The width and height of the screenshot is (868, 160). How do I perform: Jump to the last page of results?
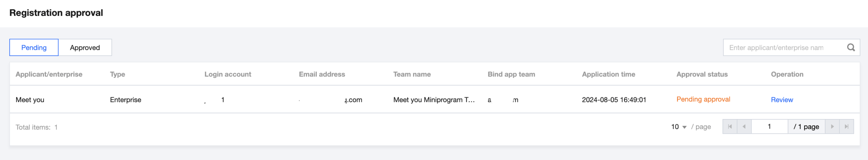846,127
